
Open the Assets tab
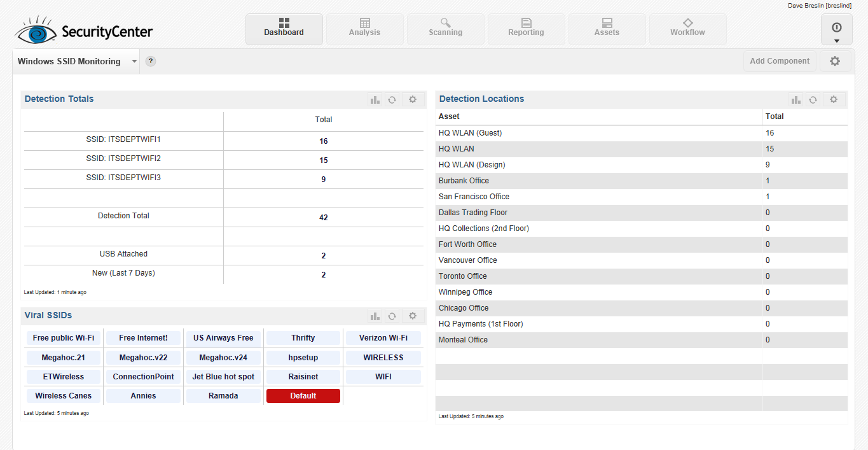[x=607, y=29]
